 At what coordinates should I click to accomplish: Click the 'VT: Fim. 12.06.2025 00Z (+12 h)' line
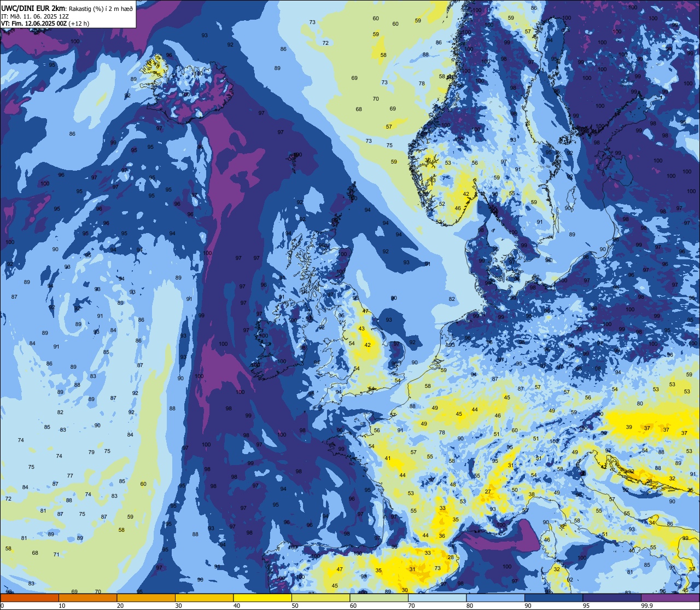click(x=45, y=24)
